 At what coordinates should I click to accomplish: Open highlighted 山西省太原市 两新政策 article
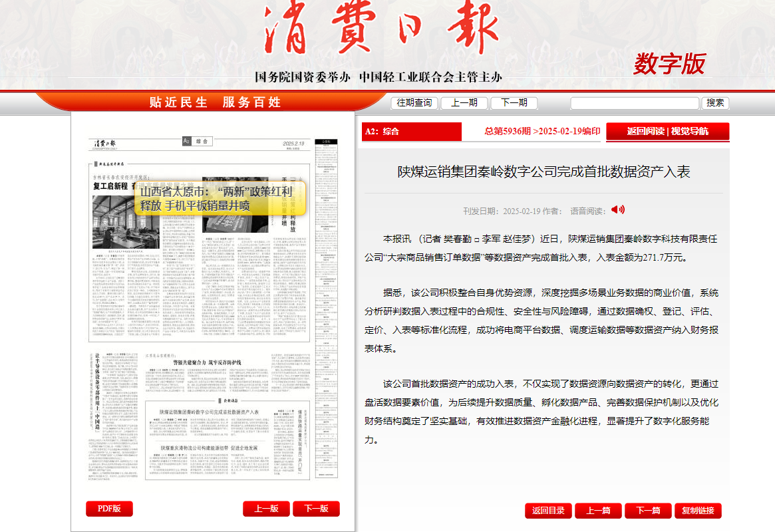(220, 199)
